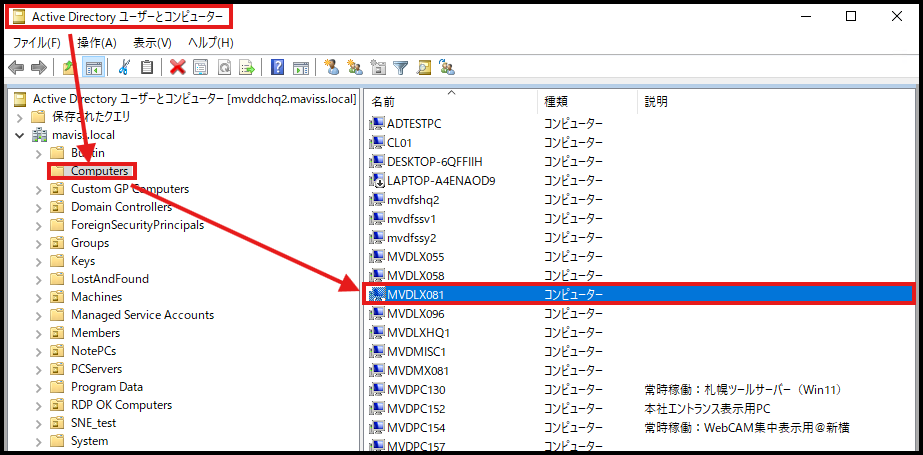Select the MVDPC130 computer entry
923x455 pixels.
coord(416,390)
